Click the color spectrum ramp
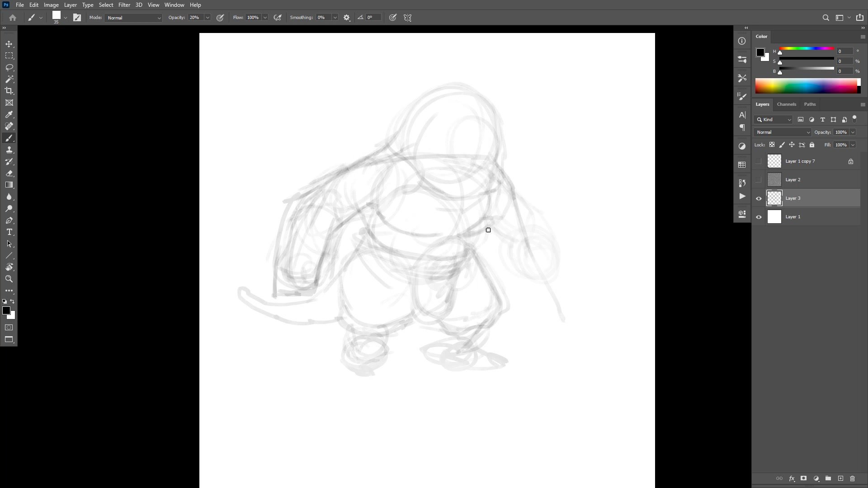 coord(806,86)
